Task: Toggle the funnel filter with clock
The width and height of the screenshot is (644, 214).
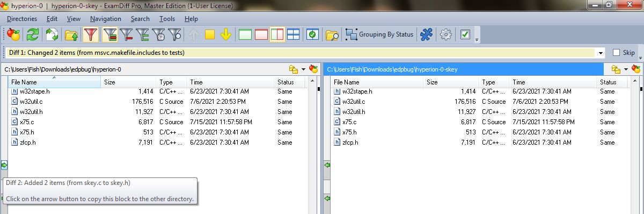Action: 159,35
